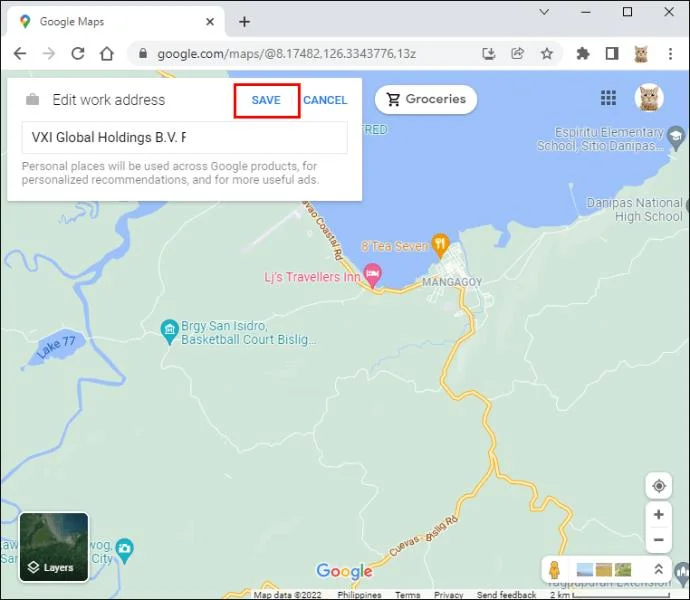Screen dimensions: 690x600
Task: Open the Layers map type thumbnail
Action: (54, 547)
